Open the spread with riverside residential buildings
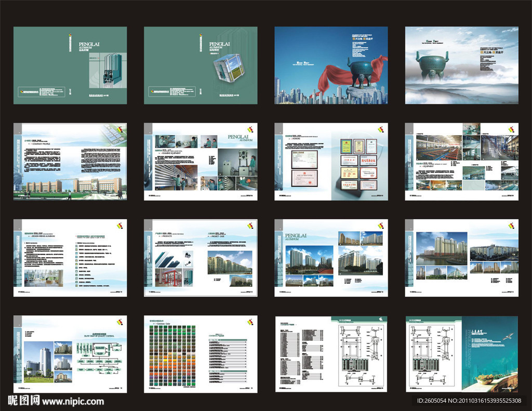 461,258
